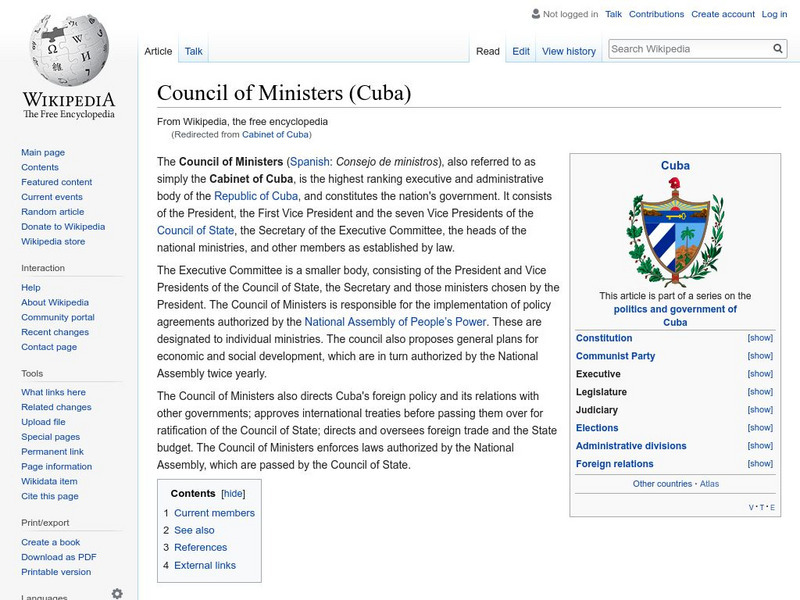Open Donate to Wikipedia

click(63, 227)
